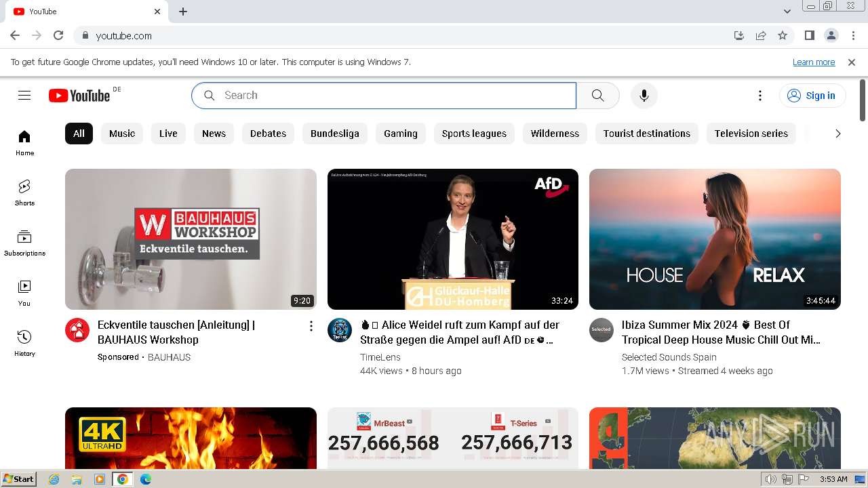Select the Tourist destinations chip
The height and width of the screenshot is (488, 868).
(x=647, y=134)
